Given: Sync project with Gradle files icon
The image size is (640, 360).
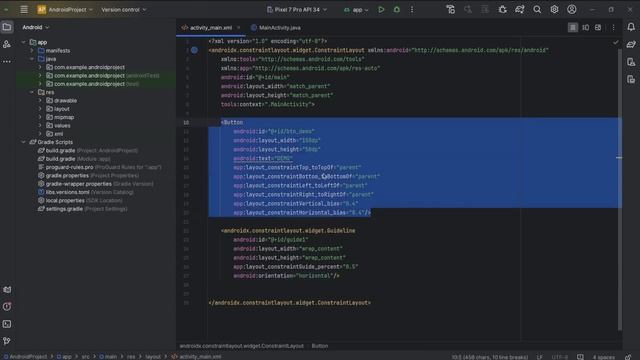Looking at the screenshot, I should coord(520,9).
